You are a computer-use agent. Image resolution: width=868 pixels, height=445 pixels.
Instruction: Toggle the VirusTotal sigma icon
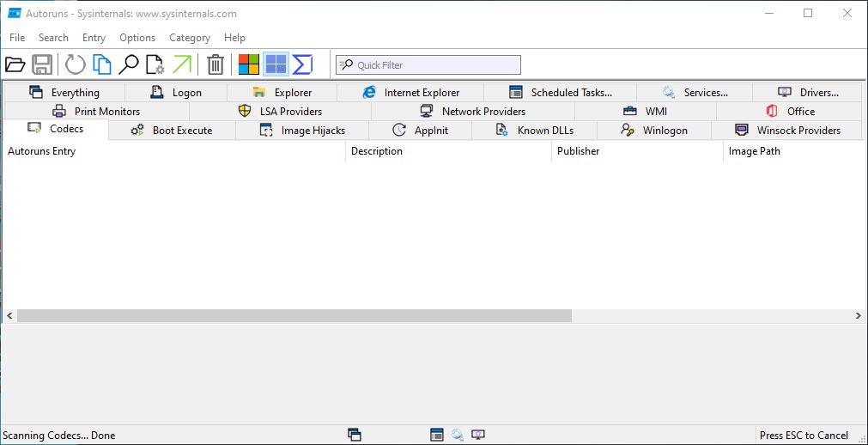(x=302, y=64)
